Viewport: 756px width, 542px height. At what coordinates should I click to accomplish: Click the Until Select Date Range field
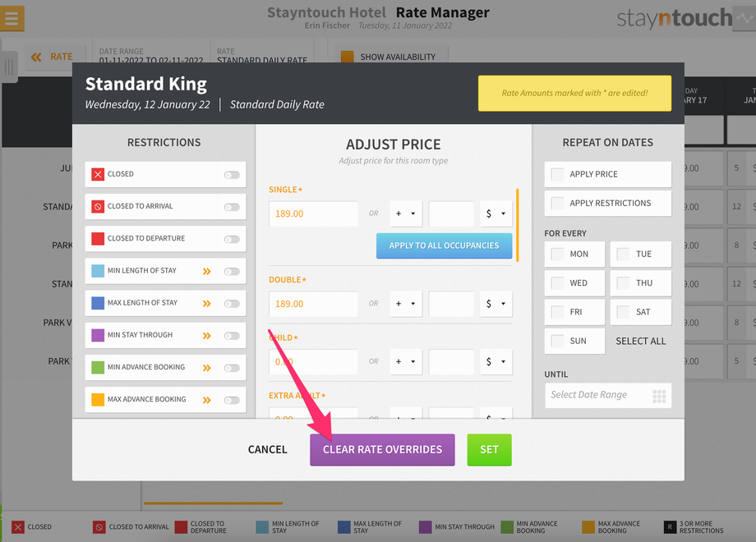(608, 396)
